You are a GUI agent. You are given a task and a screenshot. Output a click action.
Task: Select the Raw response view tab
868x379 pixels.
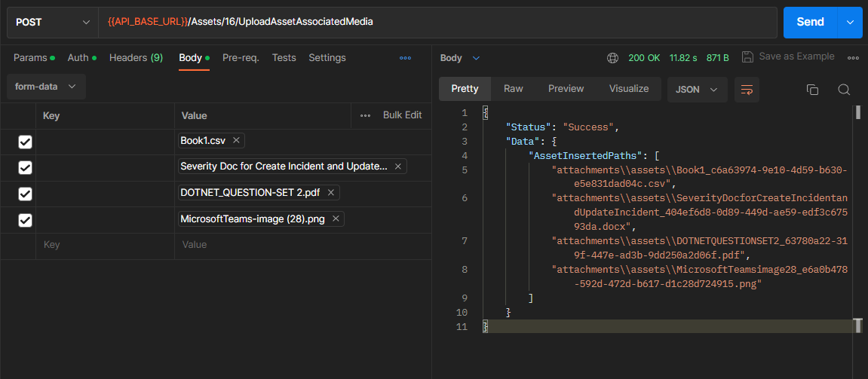pos(513,89)
